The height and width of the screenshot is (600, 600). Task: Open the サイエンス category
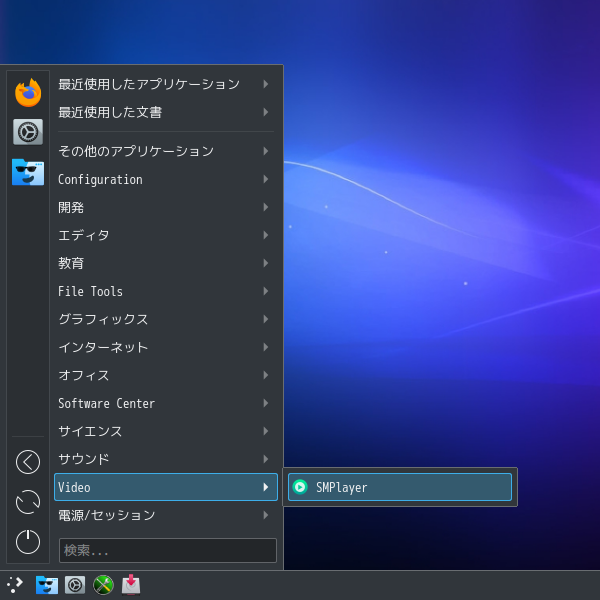(x=166, y=431)
